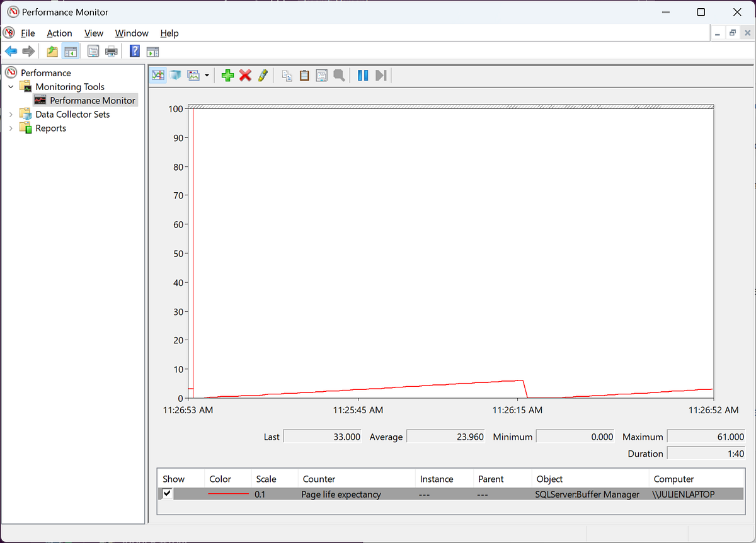Toggle the console tree visibility icon
Image resolution: width=756 pixels, height=543 pixels.
point(71,51)
